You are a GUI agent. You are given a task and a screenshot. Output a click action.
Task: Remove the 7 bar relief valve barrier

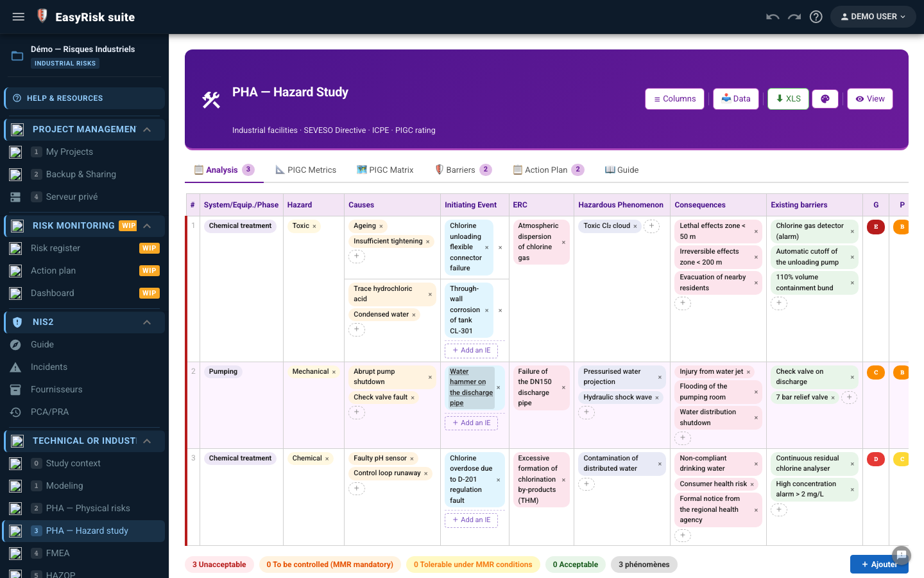pos(833,398)
